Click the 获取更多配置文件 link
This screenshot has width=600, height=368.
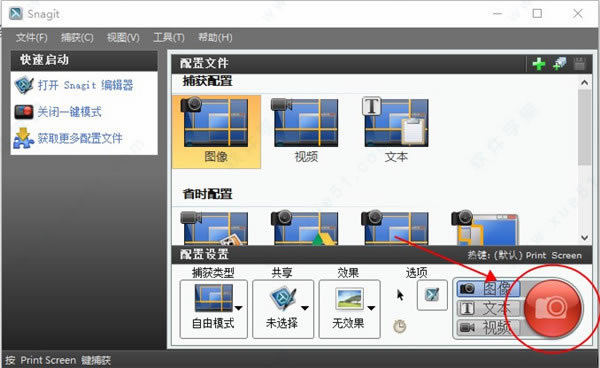80,138
